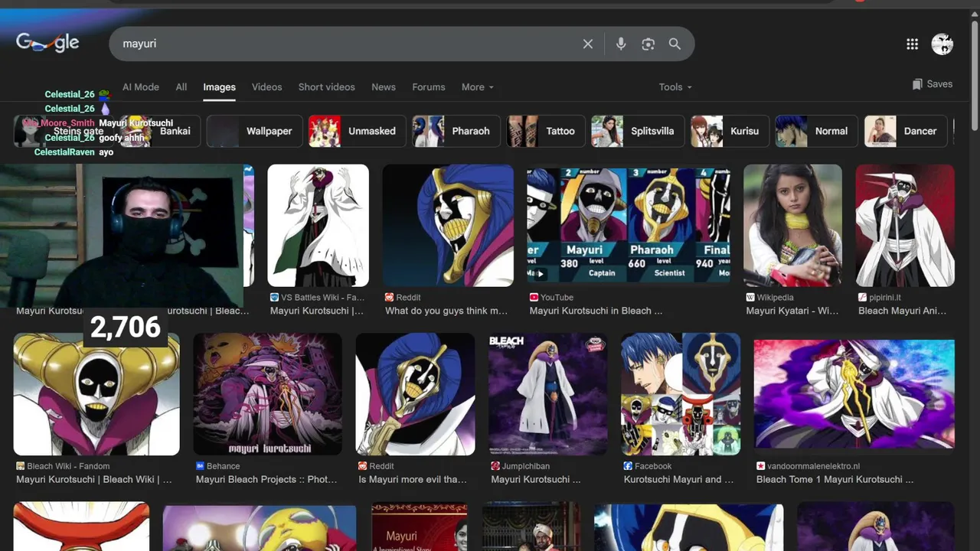Open VS Battles Wiki Mayuri image
980x551 pixels.
tap(318, 225)
